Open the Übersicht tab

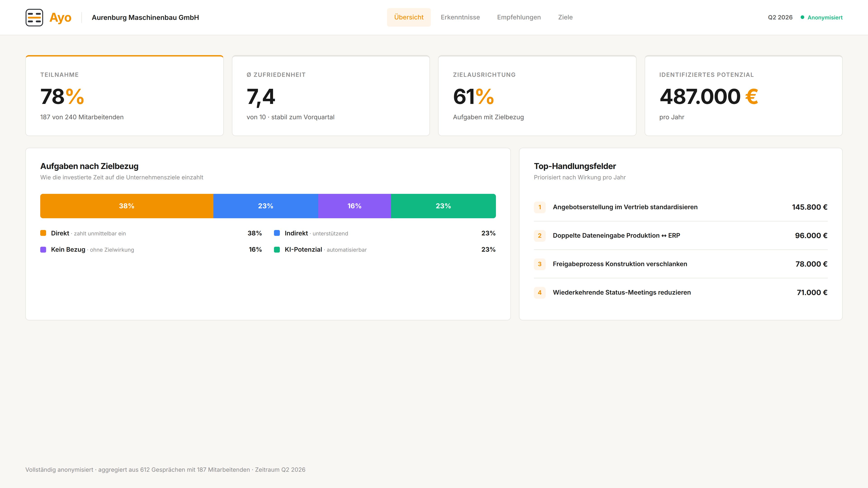409,17
